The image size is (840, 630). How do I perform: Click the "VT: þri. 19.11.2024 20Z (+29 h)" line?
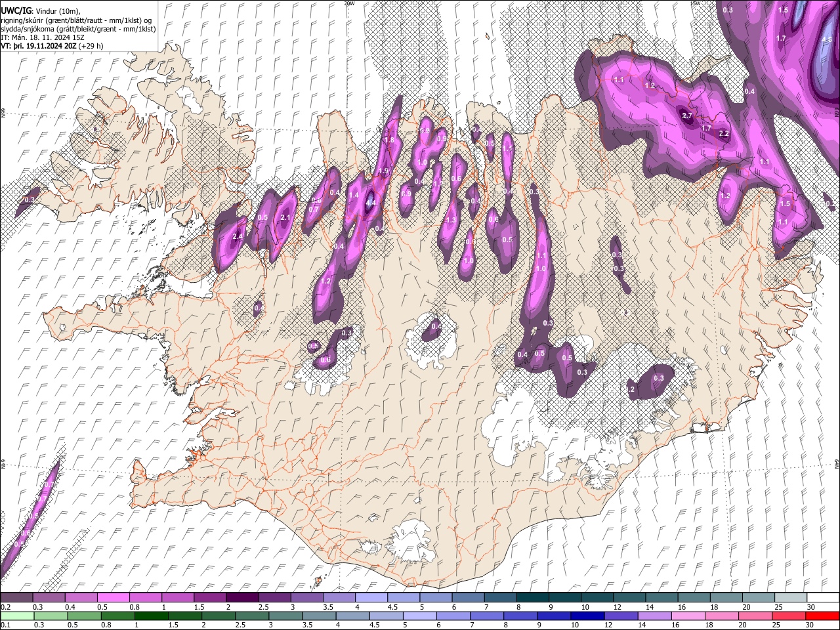pyautogui.click(x=52, y=47)
